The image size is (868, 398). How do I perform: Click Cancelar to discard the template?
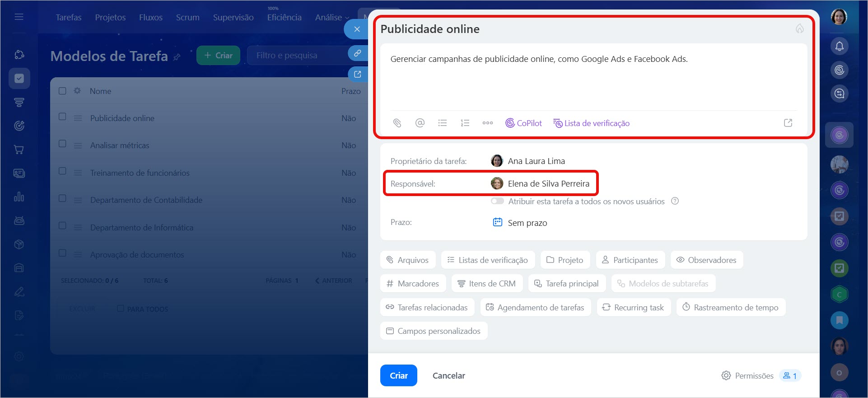[448, 375]
